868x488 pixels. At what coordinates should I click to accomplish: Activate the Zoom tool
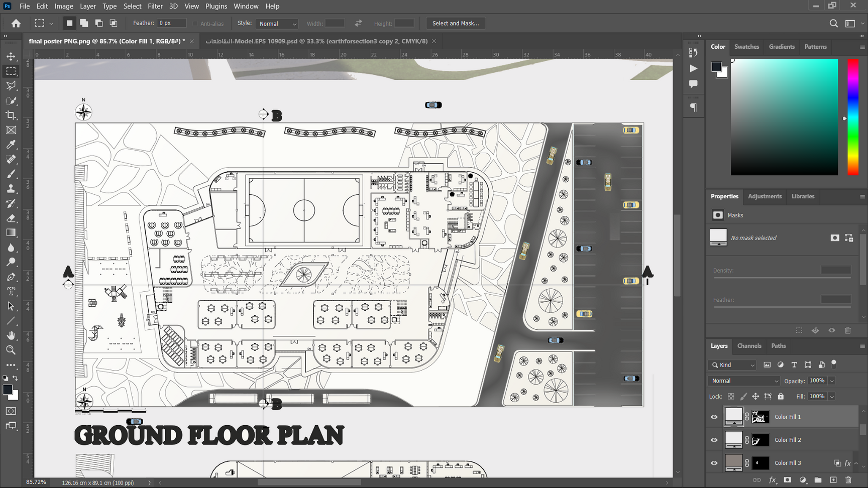[11, 350]
